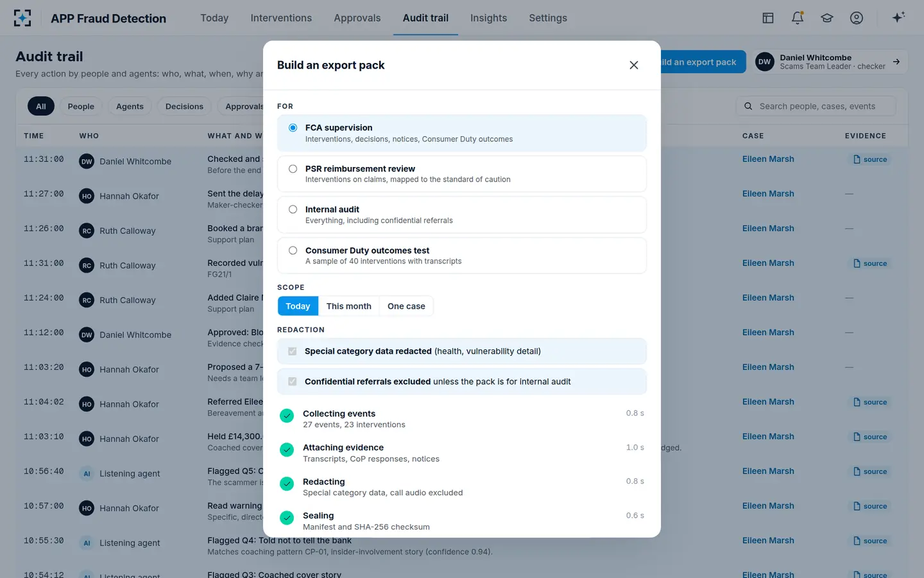The width and height of the screenshot is (924, 578).
Task: Click the 'Hannah Okafor' name at 11:03:20
Action: click(x=129, y=369)
